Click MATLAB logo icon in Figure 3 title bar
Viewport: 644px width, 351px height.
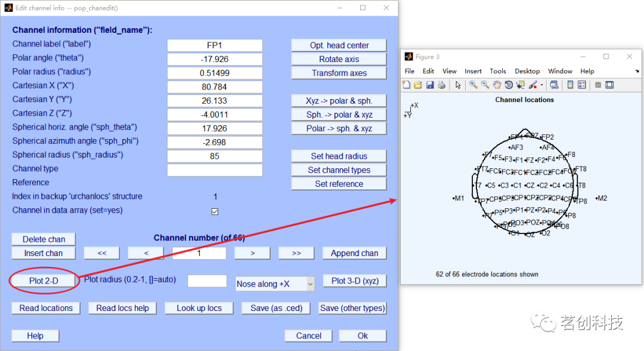click(408, 56)
